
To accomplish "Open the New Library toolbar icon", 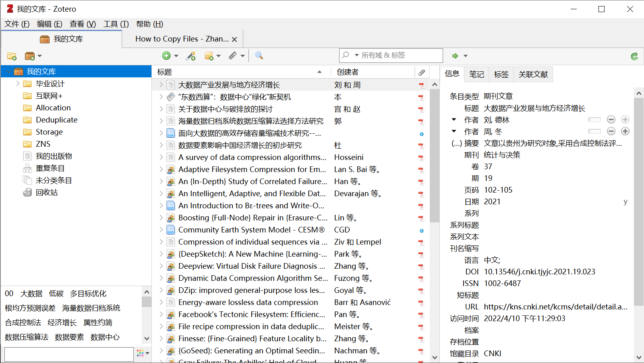I will coord(30,56).
